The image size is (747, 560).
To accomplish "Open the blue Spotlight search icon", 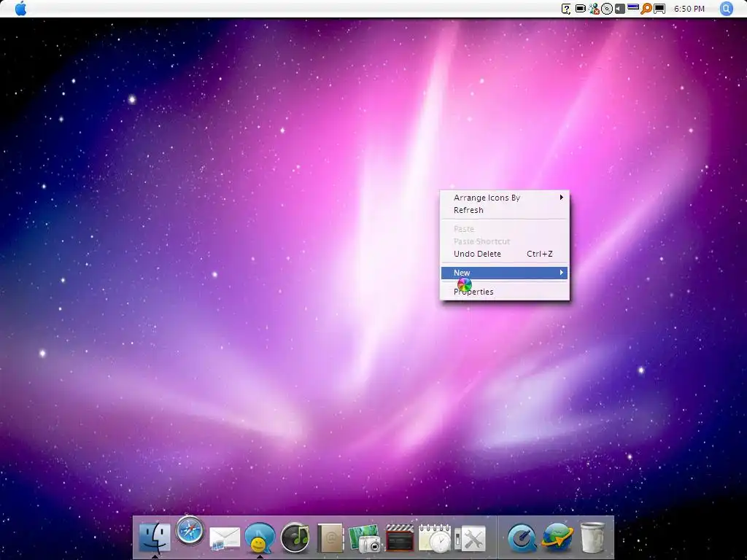I will (726, 9).
